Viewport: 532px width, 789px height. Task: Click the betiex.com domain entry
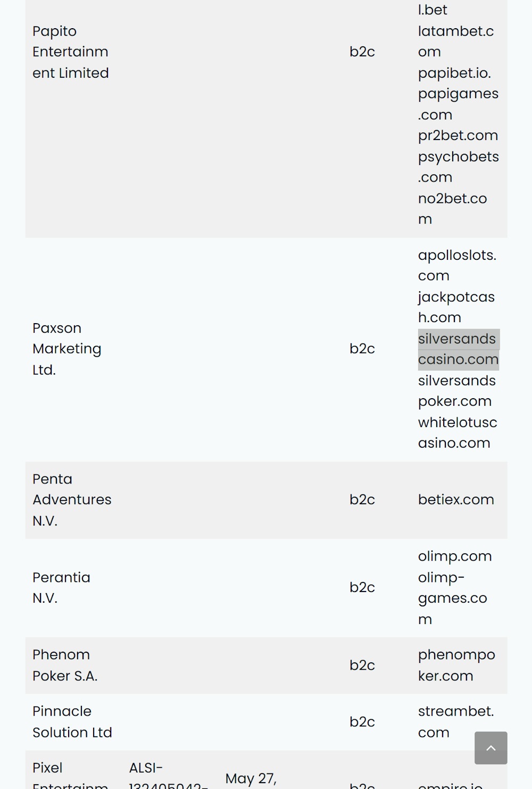tap(456, 500)
